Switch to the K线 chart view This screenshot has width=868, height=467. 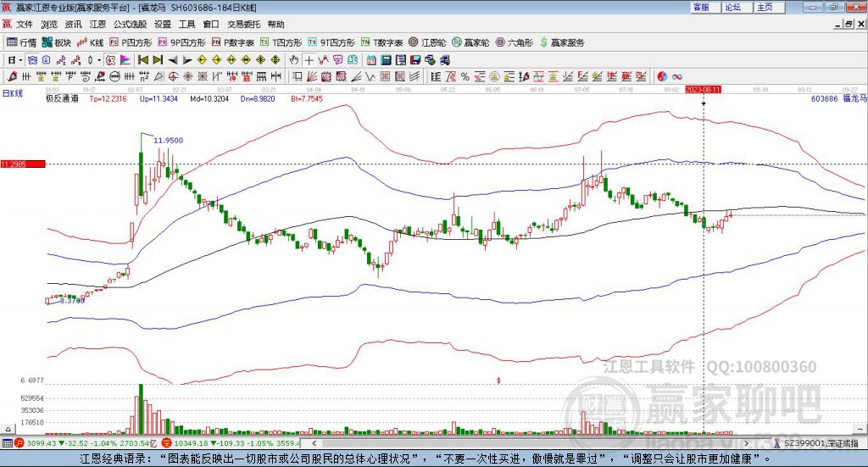coord(90,42)
